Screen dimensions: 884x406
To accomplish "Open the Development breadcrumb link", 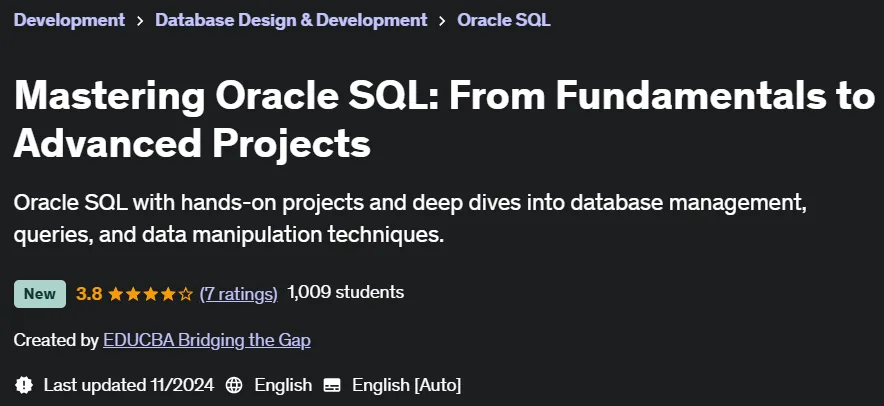I will point(69,20).
